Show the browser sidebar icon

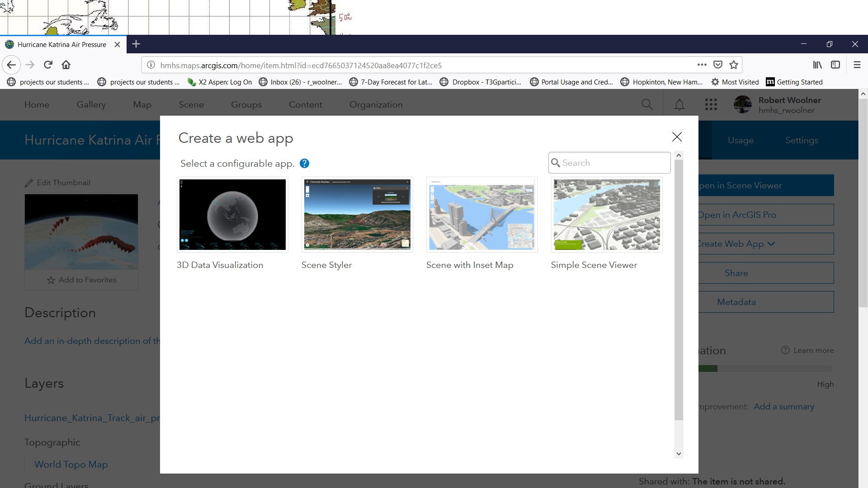point(835,65)
